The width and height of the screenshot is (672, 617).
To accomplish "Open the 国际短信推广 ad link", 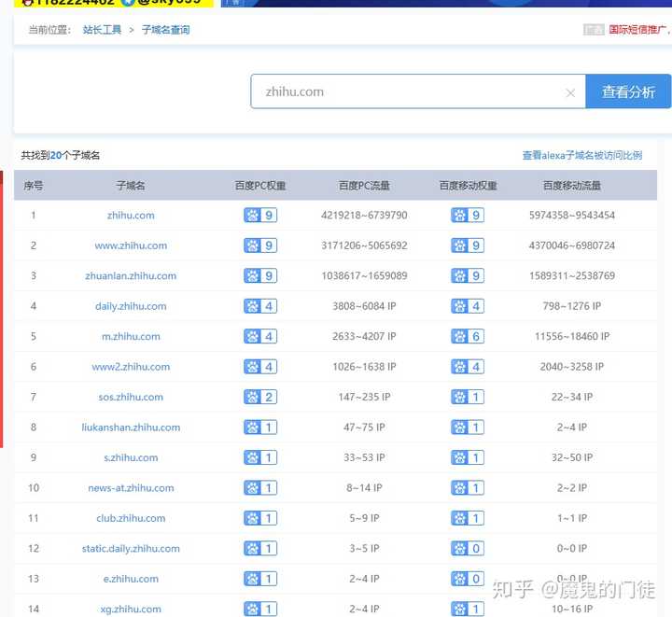I will coord(639,29).
